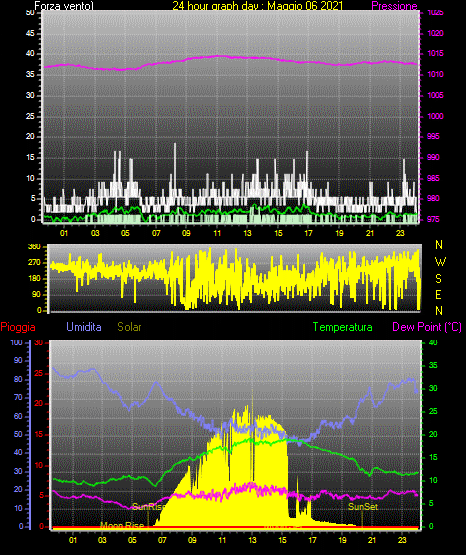Click the compass letter E

pyautogui.click(x=438, y=294)
